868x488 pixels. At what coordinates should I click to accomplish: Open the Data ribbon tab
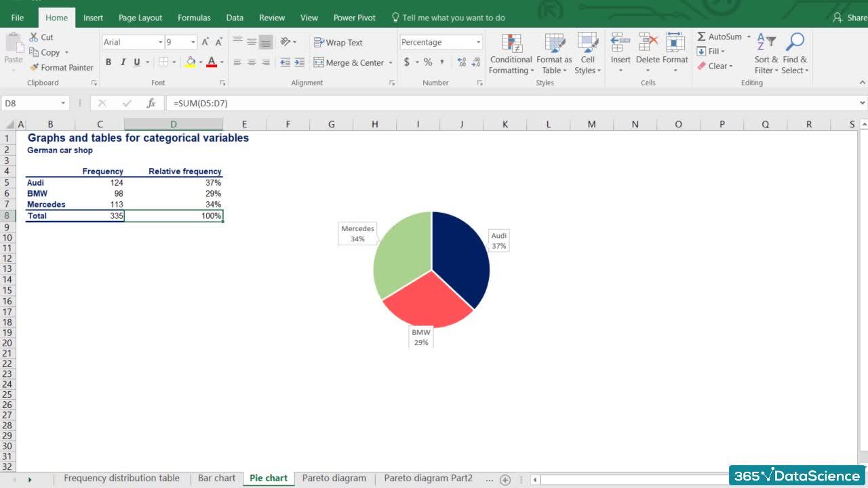click(235, 18)
